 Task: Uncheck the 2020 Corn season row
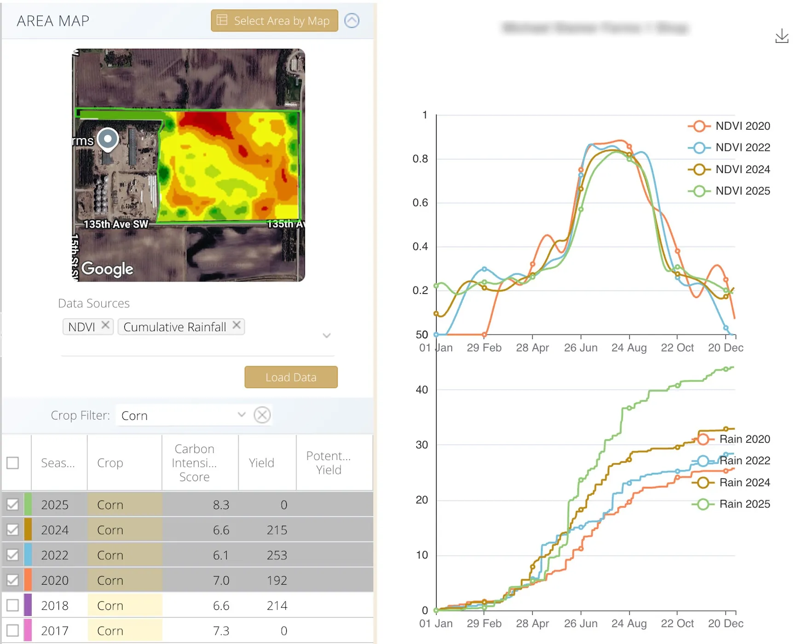(x=13, y=581)
